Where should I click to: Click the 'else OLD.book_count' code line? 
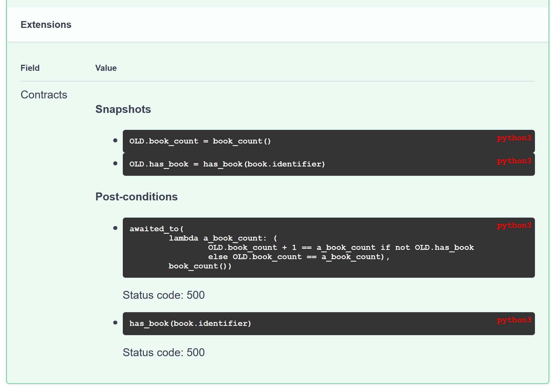tap(299, 257)
